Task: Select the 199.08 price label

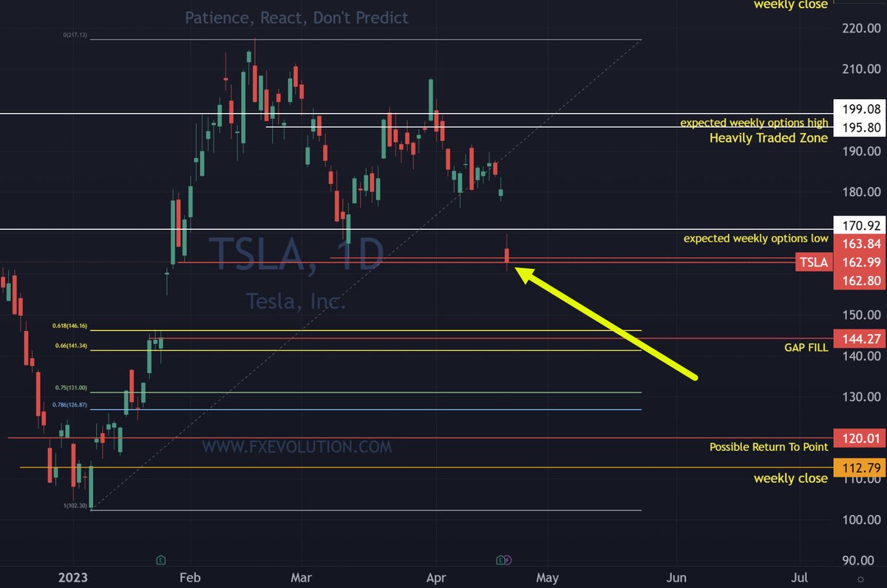Action: [x=858, y=109]
